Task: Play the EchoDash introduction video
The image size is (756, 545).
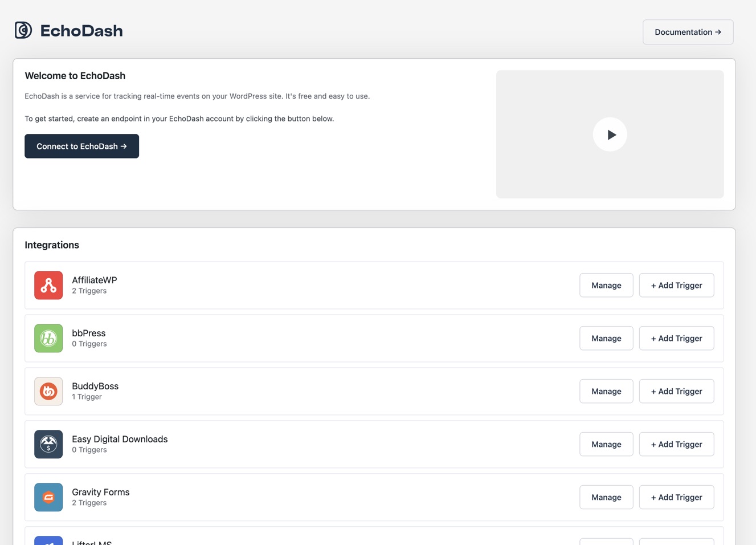Action: (x=610, y=134)
